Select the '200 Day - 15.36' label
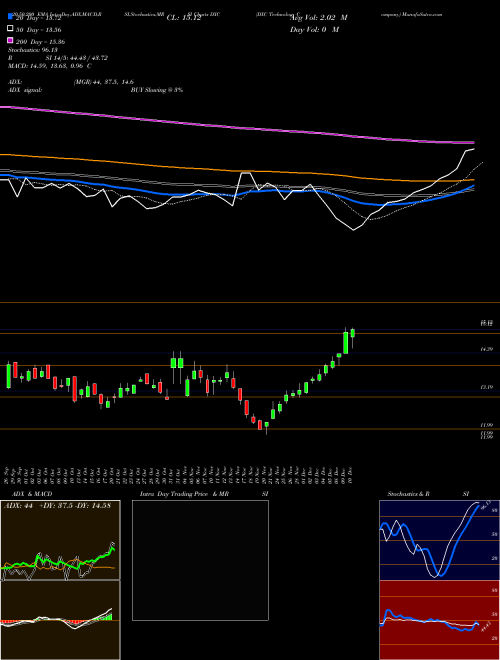The width and height of the screenshot is (500, 660). click(40, 42)
